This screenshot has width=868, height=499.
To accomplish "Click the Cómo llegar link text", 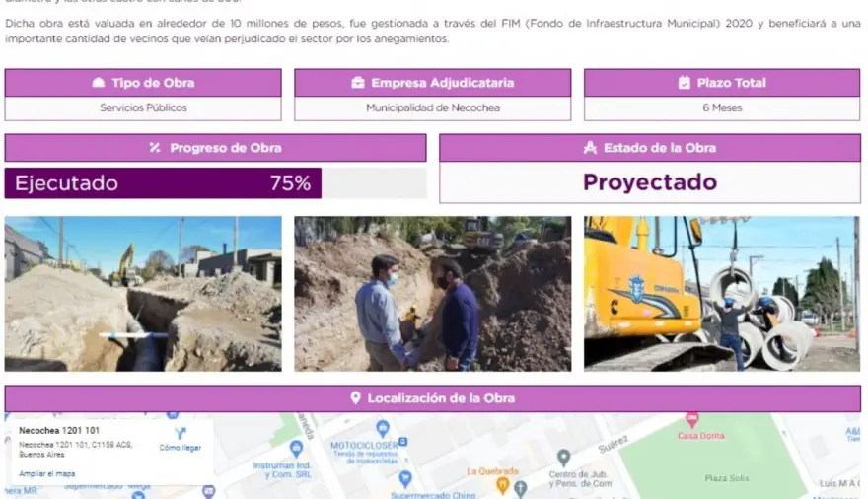I will point(180,448).
